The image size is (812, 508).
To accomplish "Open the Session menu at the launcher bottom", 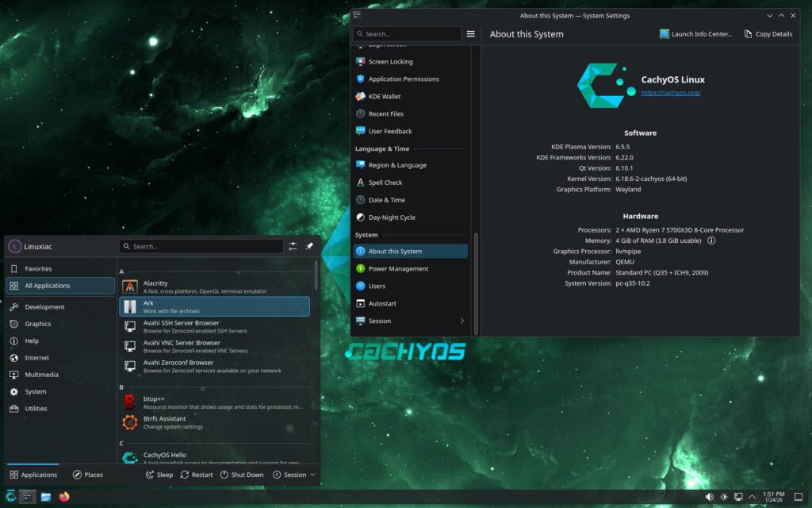I will click(x=293, y=474).
